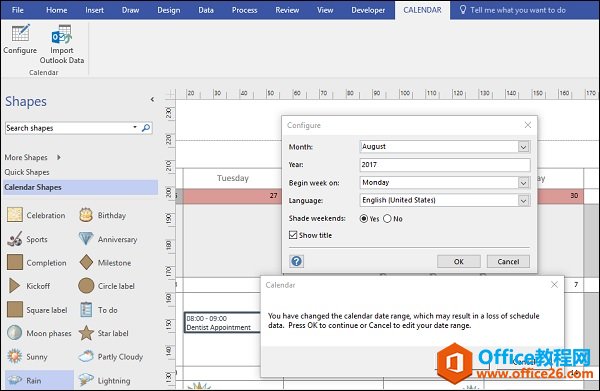Set Shade weekends to No

point(387,218)
